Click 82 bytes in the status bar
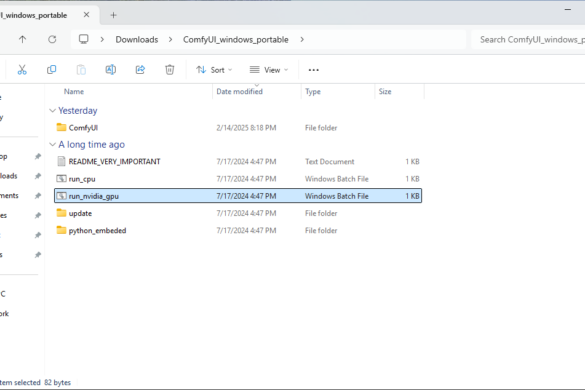Viewport: 585px width, 390px height. coord(57,383)
